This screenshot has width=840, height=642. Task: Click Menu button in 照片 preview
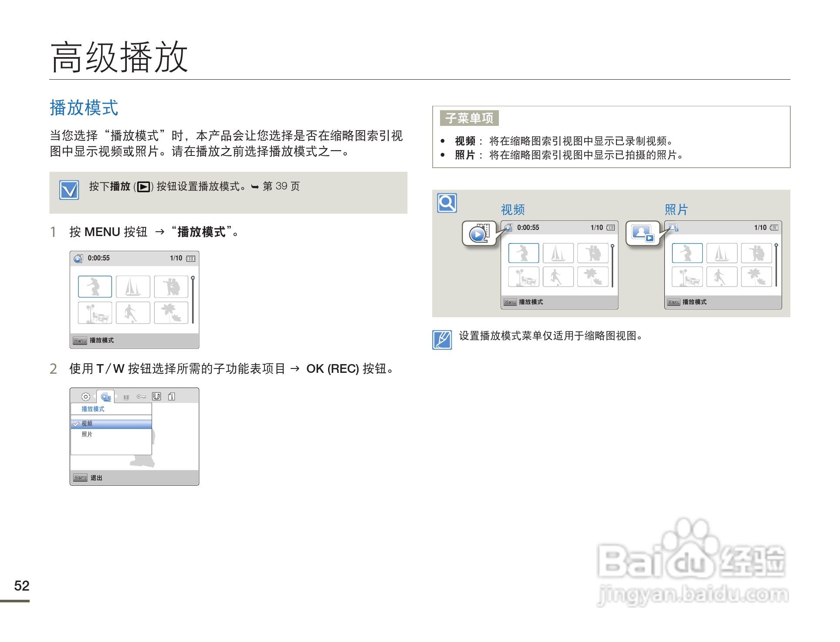(674, 302)
